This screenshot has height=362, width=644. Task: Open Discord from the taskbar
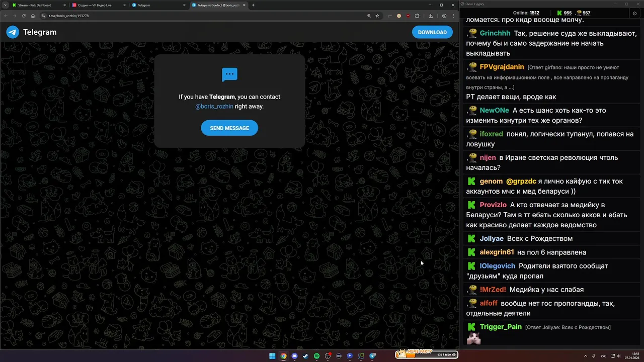[294, 356]
